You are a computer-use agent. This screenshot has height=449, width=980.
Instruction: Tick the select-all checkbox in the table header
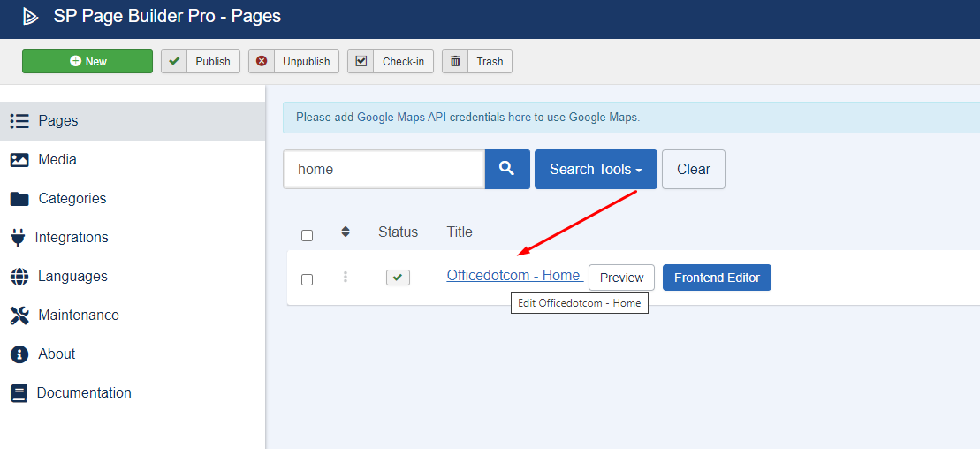(x=307, y=236)
